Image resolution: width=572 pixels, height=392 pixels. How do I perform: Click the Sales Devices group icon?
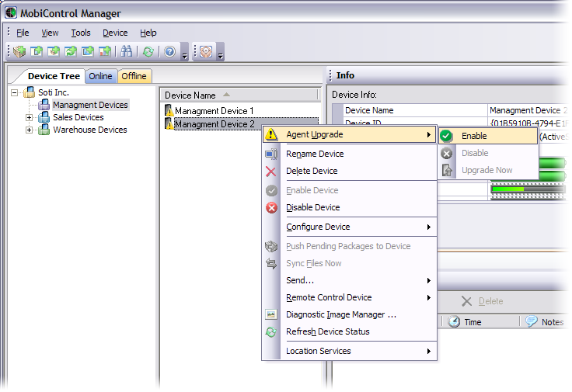click(x=44, y=117)
